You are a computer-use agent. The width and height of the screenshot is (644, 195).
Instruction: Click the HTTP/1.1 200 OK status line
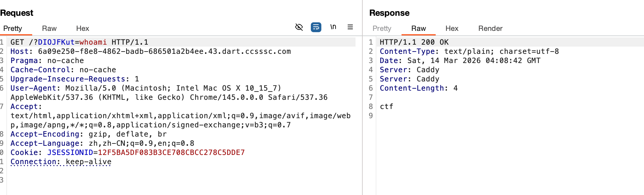[x=414, y=42]
